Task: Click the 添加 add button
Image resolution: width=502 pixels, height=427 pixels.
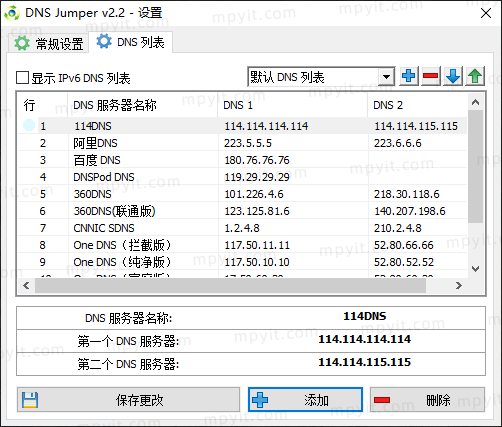Action: tap(305, 400)
